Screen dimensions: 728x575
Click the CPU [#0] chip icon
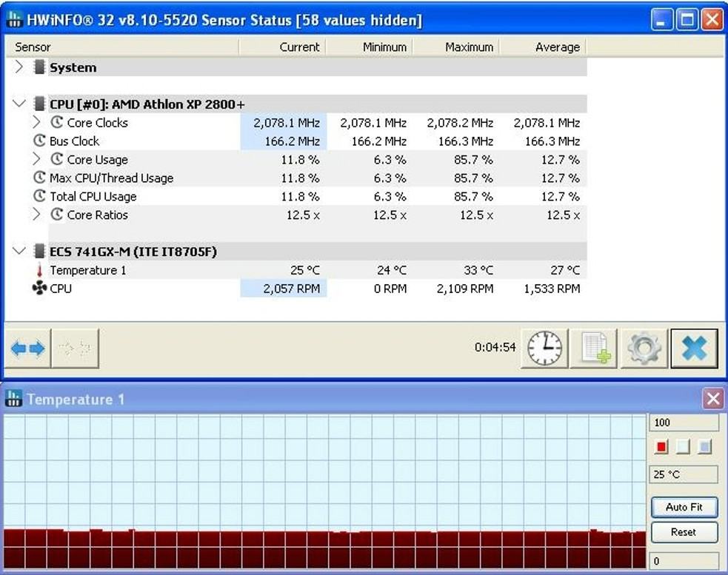[40, 104]
